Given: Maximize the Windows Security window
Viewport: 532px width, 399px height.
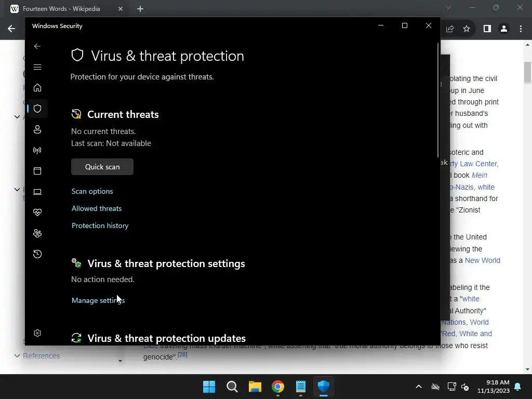Looking at the screenshot, I should 404,26.
